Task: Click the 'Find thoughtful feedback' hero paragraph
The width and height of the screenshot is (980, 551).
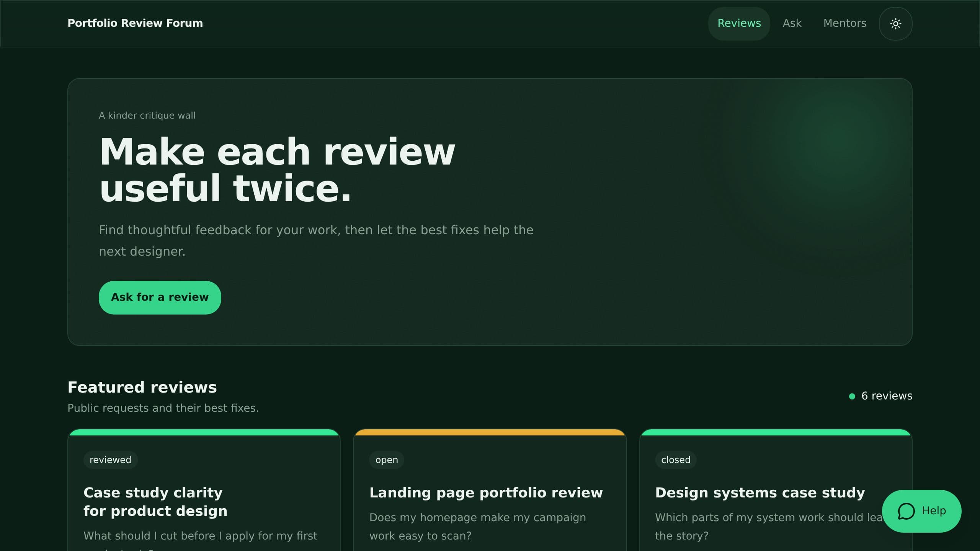Action: pyautogui.click(x=316, y=240)
